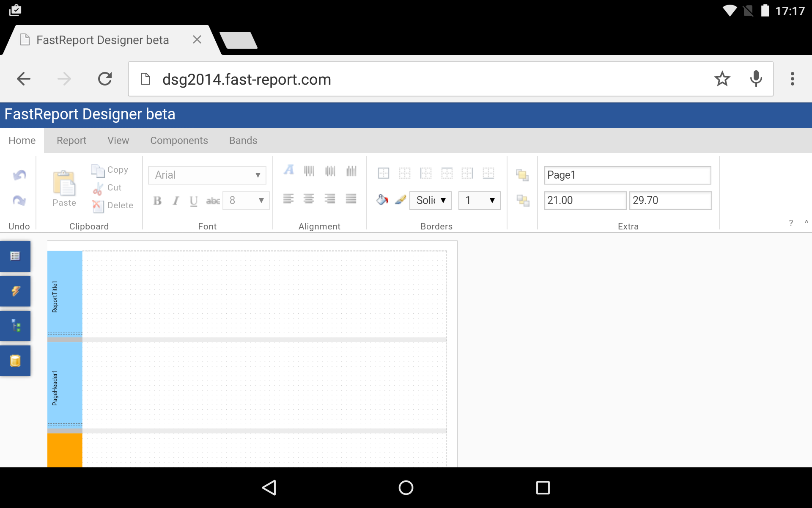This screenshot has height=508, width=812.
Task: Open the properties panel sidebar icon
Action: [x=15, y=256]
